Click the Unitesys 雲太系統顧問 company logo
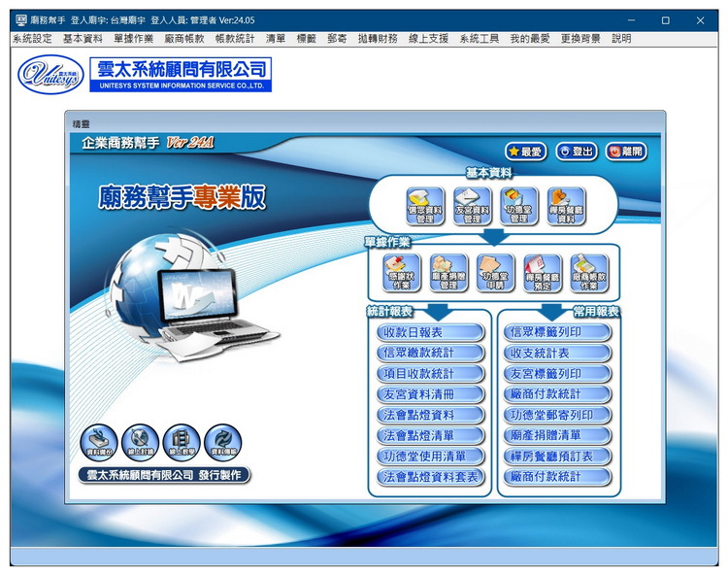The image size is (728, 576). (x=146, y=74)
